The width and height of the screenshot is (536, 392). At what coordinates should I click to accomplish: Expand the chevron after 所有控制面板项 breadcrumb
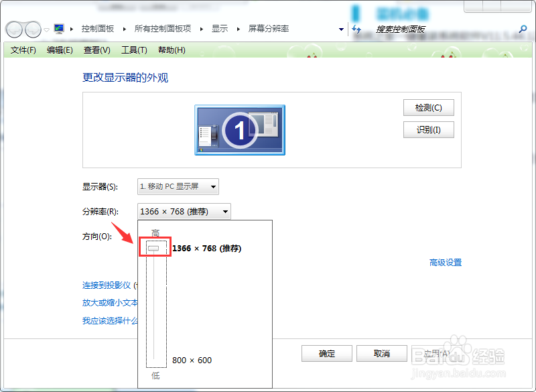(202, 29)
